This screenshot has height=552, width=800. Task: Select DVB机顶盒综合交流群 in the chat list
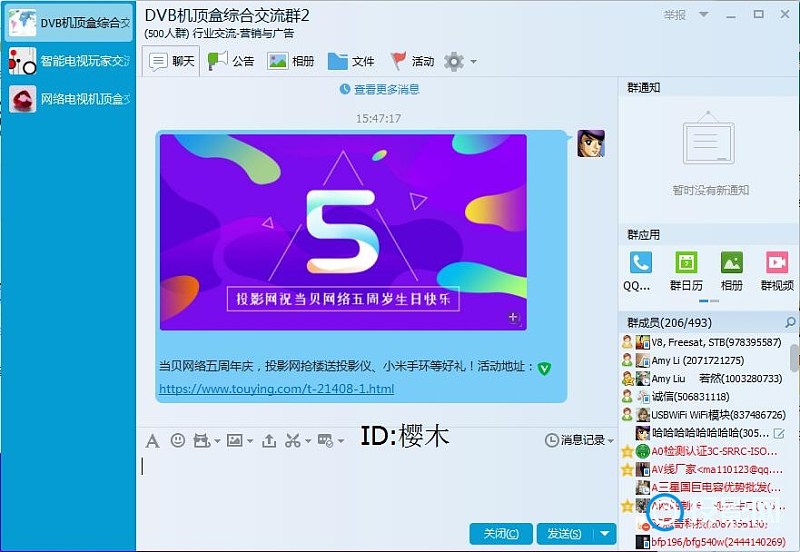(68, 22)
